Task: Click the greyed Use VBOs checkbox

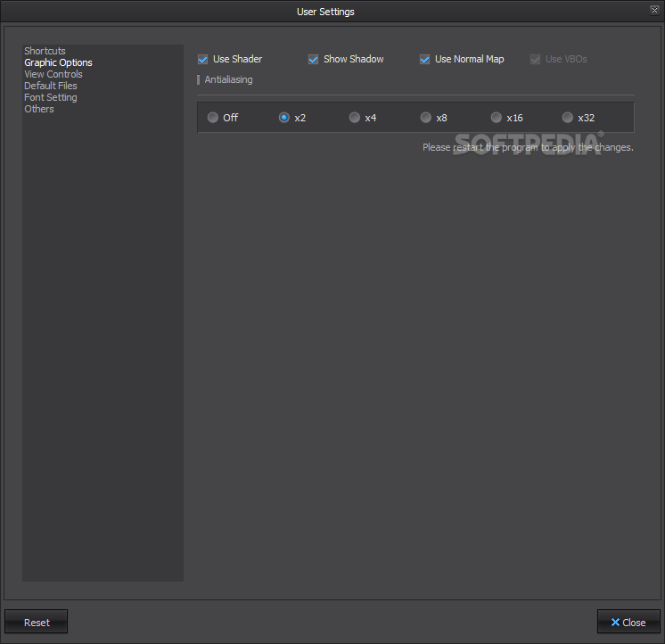Action: click(x=535, y=60)
